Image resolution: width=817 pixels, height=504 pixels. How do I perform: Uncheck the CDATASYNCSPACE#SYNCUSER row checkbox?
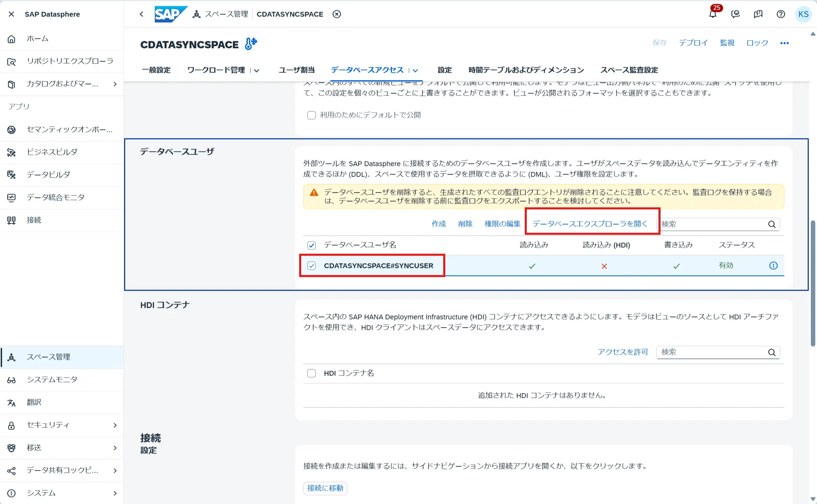click(x=312, y=266)
